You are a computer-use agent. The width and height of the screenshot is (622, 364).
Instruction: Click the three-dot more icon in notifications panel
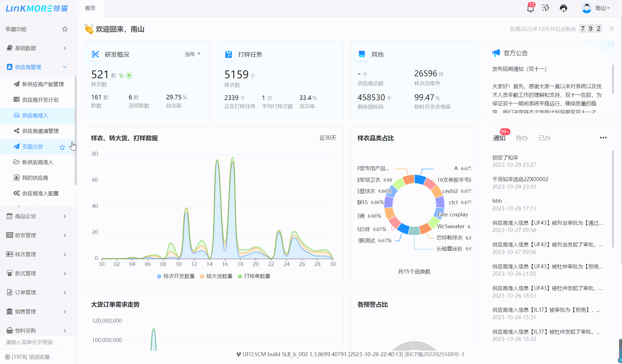tap(603, 138)
